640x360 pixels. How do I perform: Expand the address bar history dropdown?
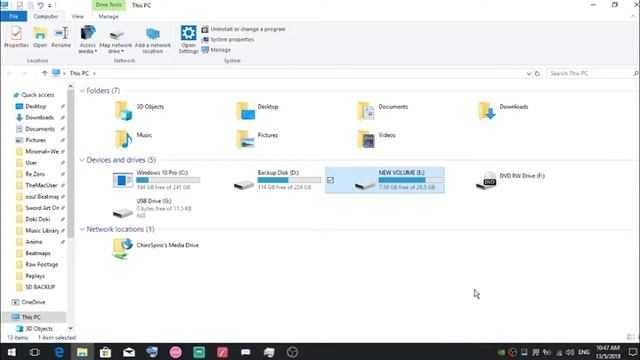tap(529, 73)
